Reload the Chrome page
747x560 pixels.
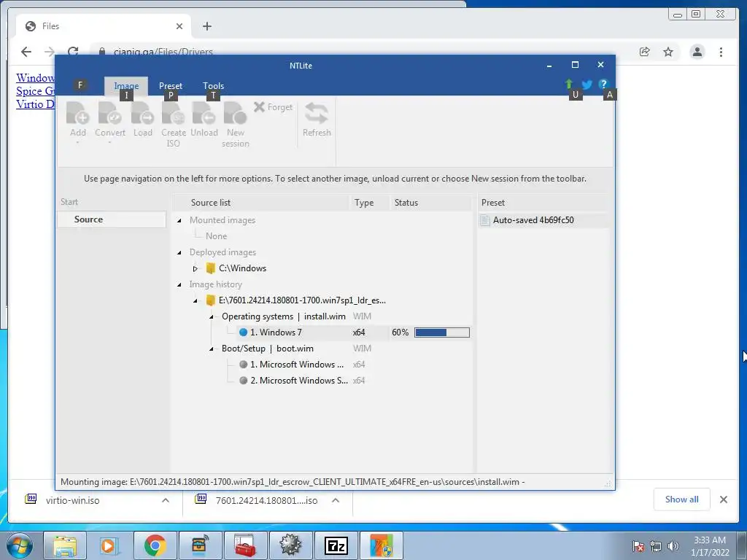pos(73,52)
